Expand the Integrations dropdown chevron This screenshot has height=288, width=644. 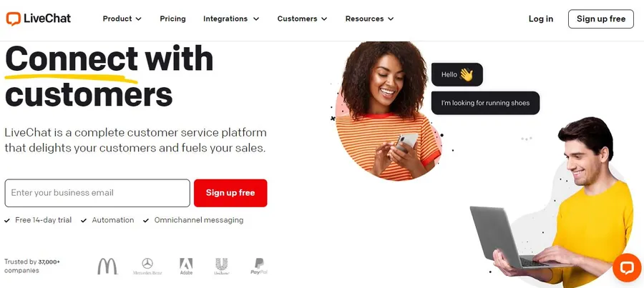tap(256, 19)
